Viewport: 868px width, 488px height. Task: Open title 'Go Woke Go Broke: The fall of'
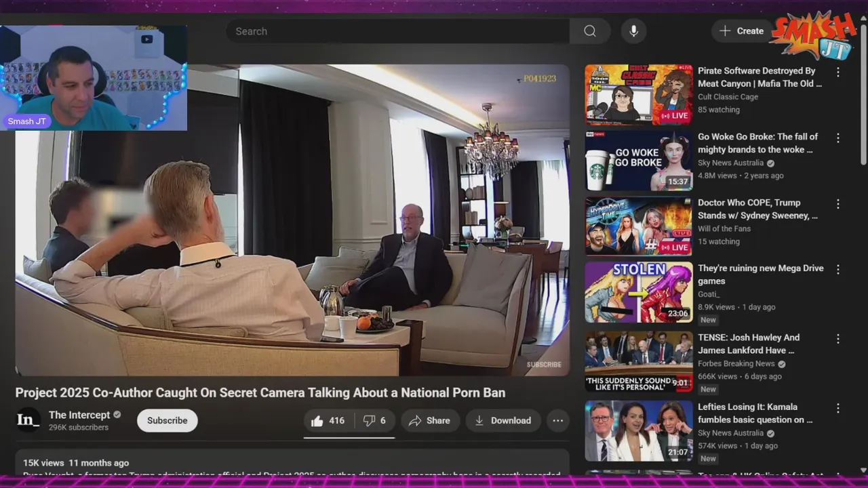click(x=757, y=143)
